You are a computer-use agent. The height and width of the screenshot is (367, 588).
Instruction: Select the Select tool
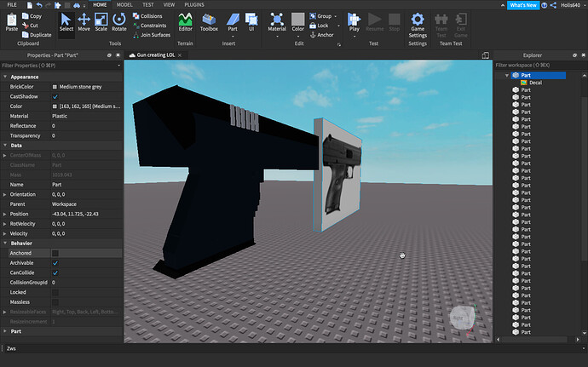point(66,22)
